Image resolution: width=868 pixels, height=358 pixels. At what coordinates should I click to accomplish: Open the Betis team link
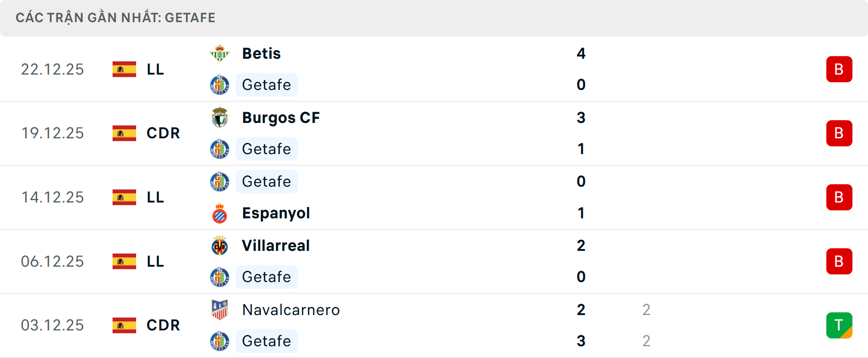click(x=261, y=53)
